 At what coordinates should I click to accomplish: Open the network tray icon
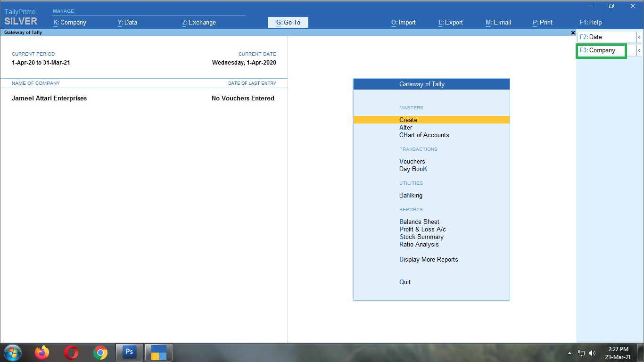tap(581, 353)
